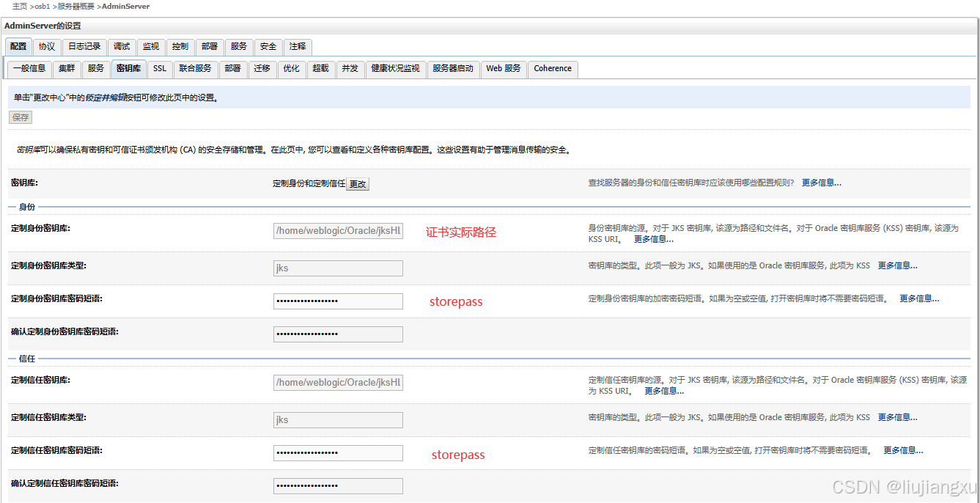Screen dimensions: 980x503
Task: Open 更多信息 link for 定制信任密钥库
Action: pos(664,391)
